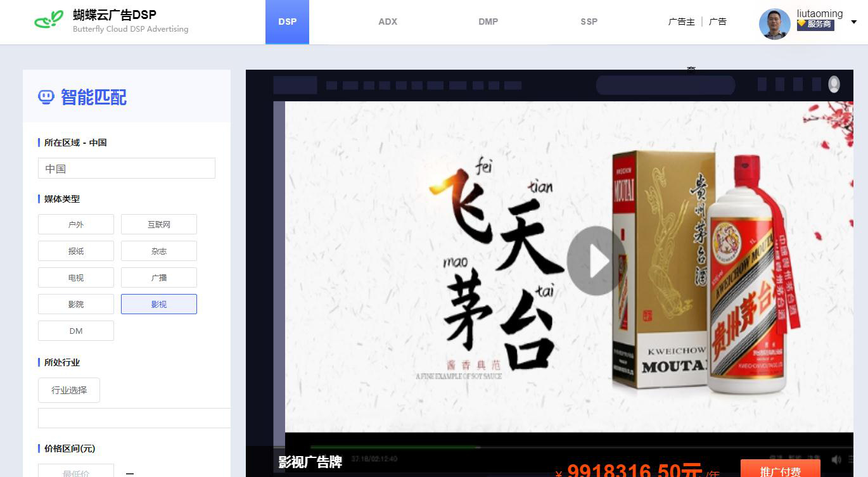Click the service provider badge
This screenshot has width=868, height=477.
(x=815, y=24)
